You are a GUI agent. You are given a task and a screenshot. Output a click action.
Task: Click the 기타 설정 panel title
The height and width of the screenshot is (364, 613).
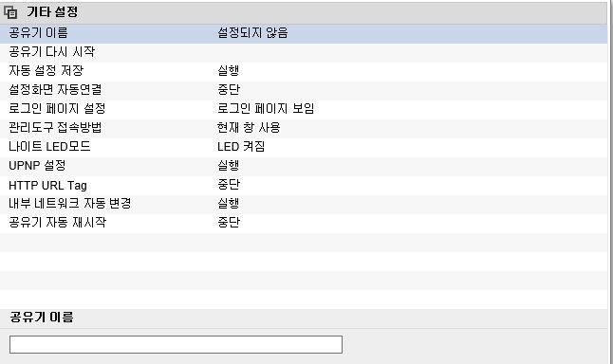coord(52,12)
